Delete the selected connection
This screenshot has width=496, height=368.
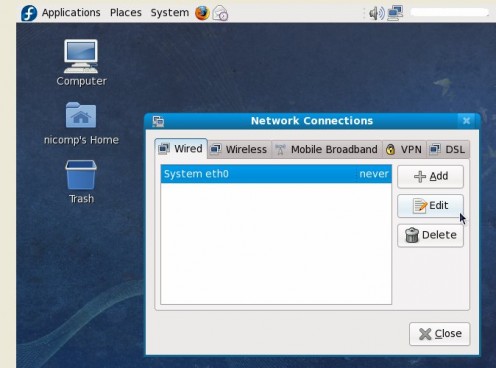pyautogui.click(x=430, y=235)
